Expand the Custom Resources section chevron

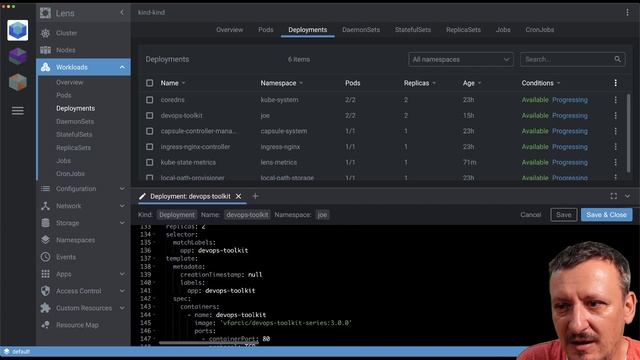(122, 308)
